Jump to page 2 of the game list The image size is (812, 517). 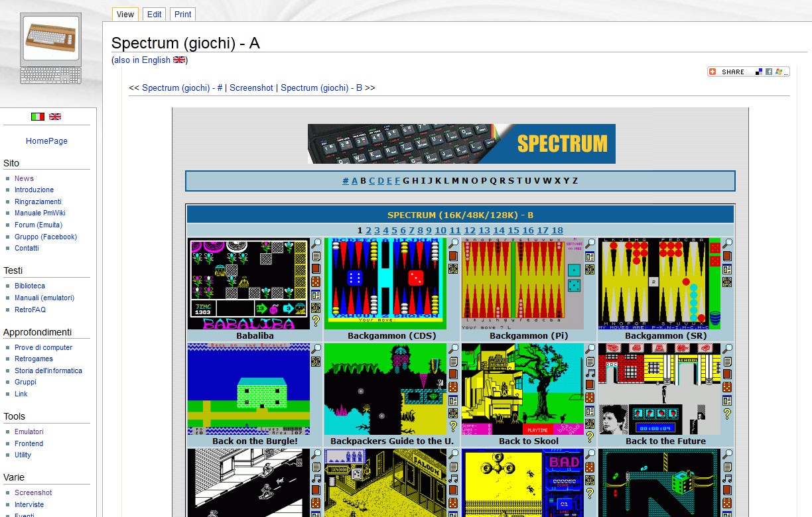tap(368, 231)
